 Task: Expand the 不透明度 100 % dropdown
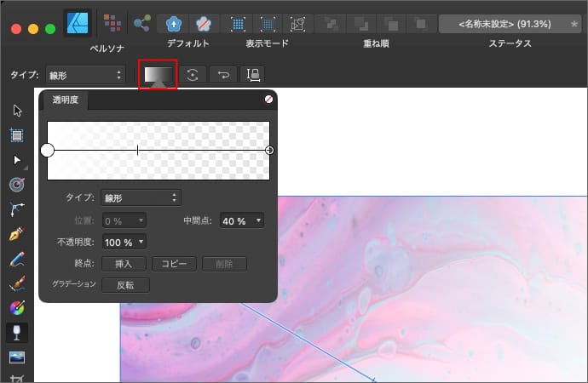pos(124,242)
